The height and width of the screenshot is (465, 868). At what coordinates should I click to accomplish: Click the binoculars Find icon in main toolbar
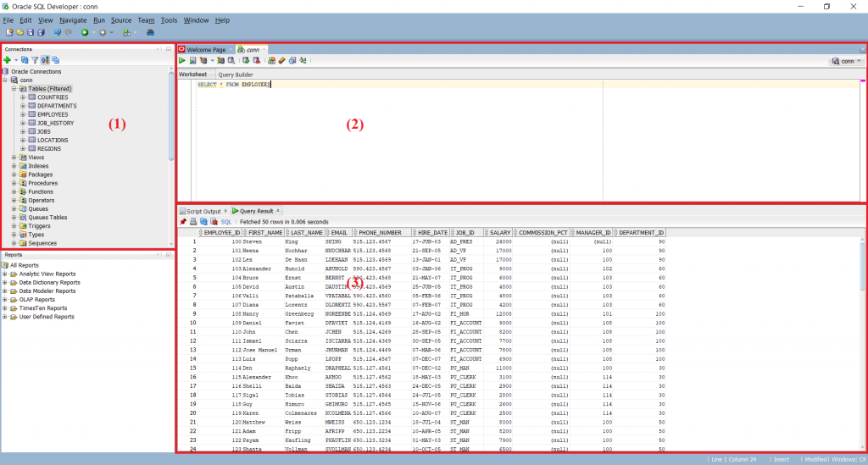click(150, 32)
